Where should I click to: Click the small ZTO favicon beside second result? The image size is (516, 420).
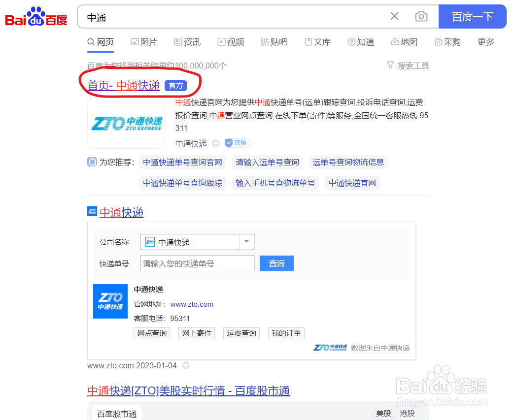click(x=92, y=211)
